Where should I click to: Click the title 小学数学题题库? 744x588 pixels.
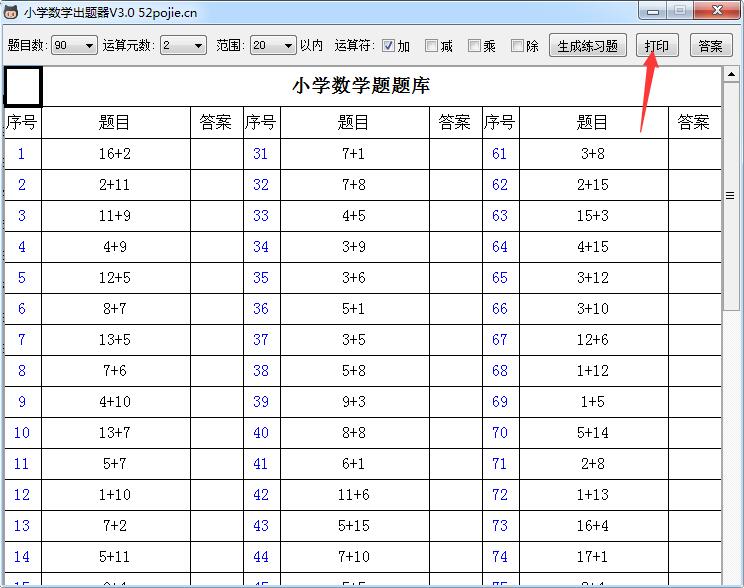tap(361, 86)
